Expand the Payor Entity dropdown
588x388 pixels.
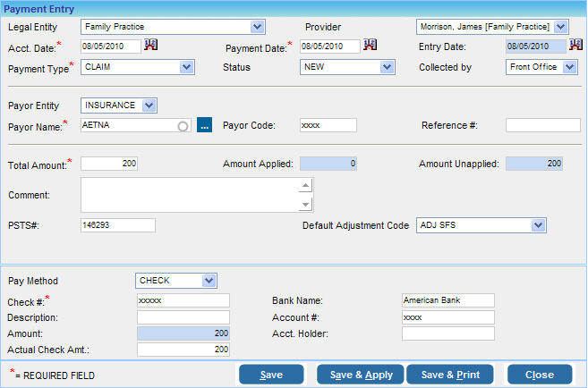click(x=149, y=105)
